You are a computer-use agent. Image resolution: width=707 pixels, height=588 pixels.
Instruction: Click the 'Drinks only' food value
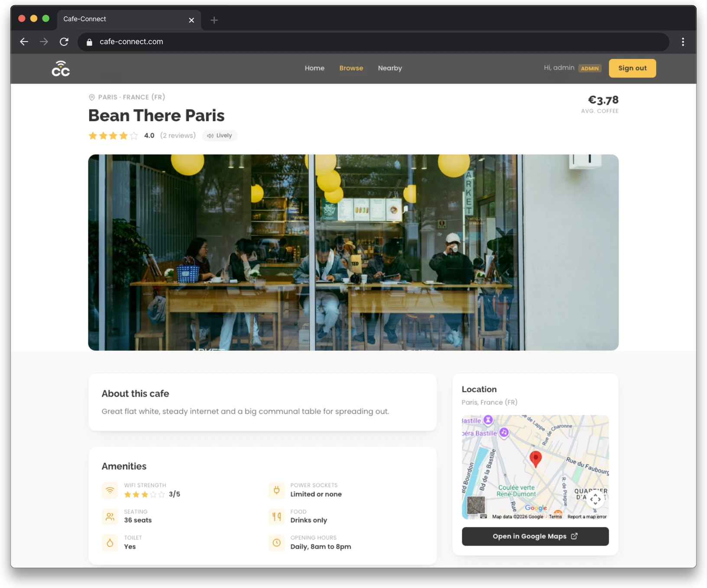[x=308, y=520]
